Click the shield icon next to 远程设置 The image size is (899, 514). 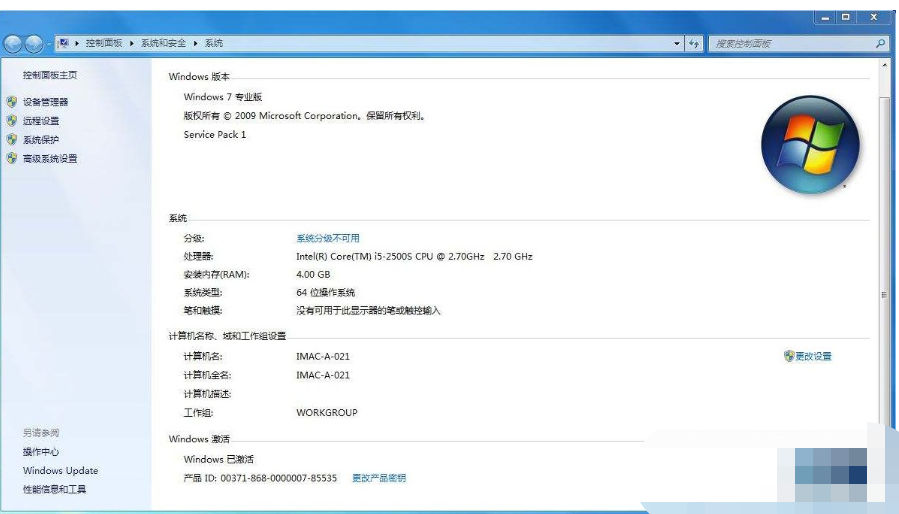pos(12,121)
